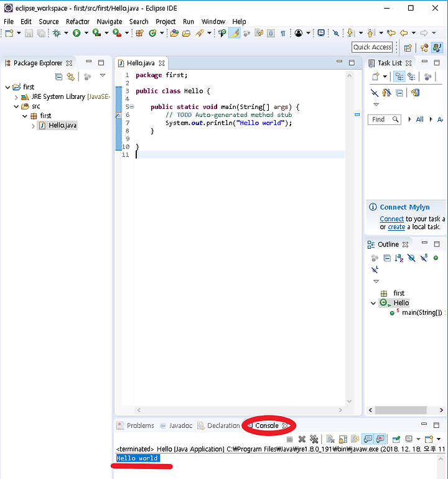Image resolution: width=448 pixels, height=479 pixels.
Task: Open the Navigate menu
Action: pos(110,22)
